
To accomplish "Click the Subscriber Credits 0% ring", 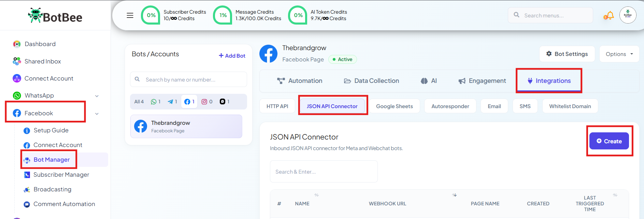I will click(x=151, y=15).
